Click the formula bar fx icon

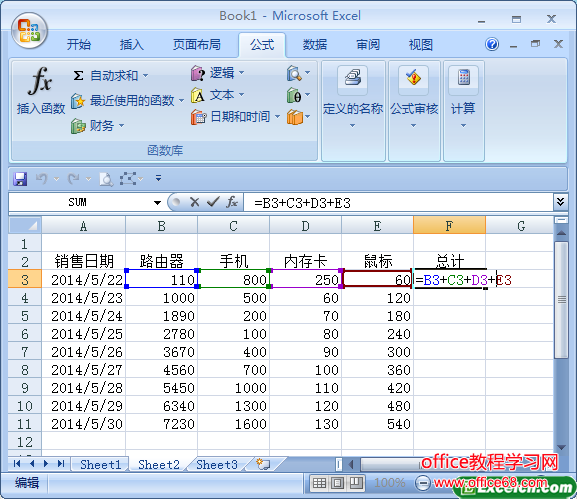point(232,202)
